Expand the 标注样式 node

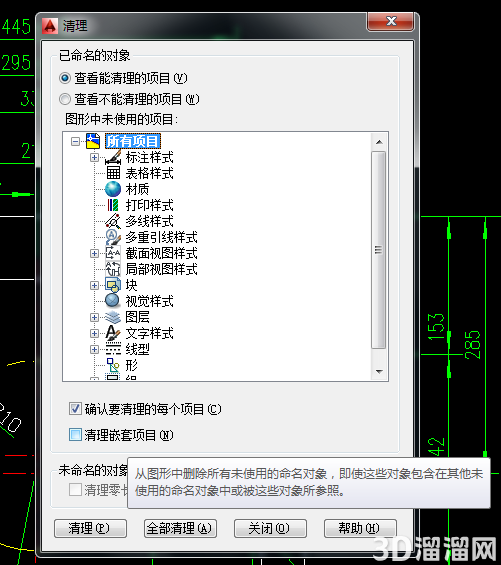coord(94,157)
